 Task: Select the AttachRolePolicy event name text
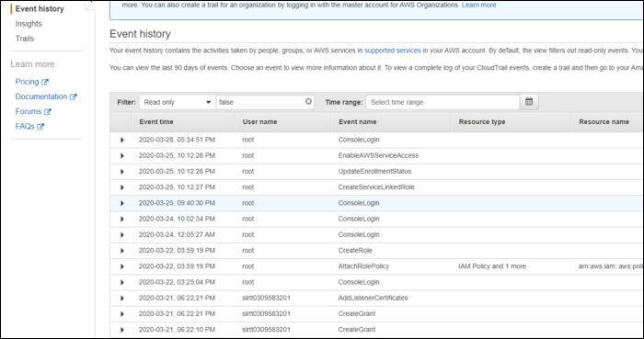[363, 266]
